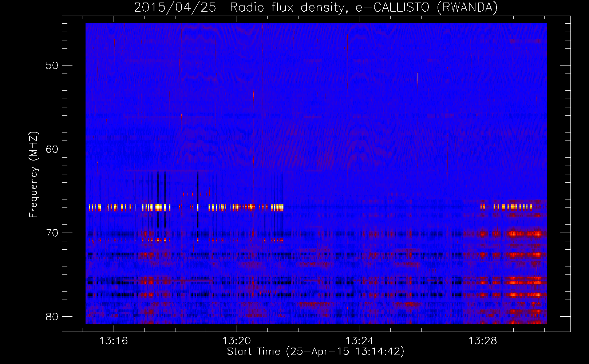Click the time tick label '13:28'
The width and height of the screenshot is (589, 364).
483,341
